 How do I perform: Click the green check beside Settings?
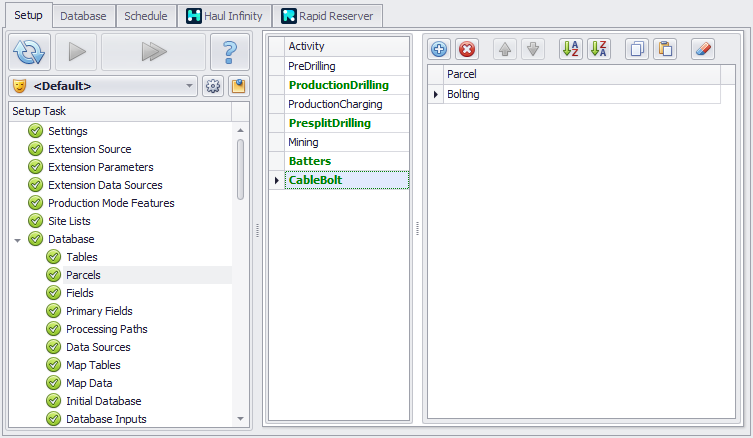tap(36, 131)
